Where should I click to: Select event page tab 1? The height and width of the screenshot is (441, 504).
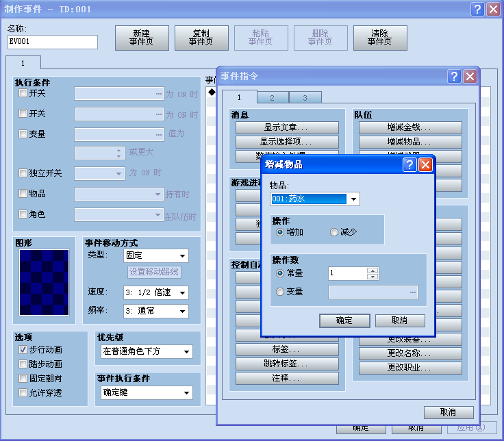pyautogui.click(x=23, y=63)
